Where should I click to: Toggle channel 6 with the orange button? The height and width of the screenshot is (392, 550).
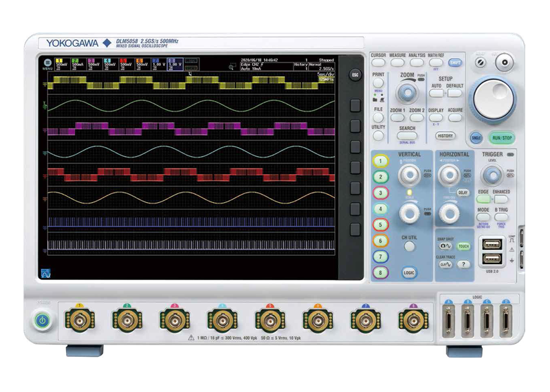(x=381, y=241)
